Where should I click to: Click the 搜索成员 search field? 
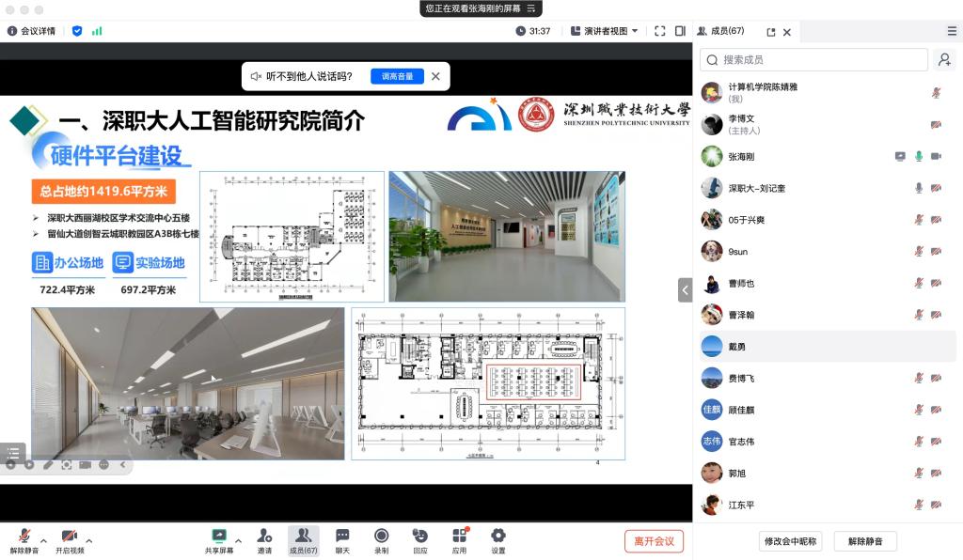click(x=813, y=60)
